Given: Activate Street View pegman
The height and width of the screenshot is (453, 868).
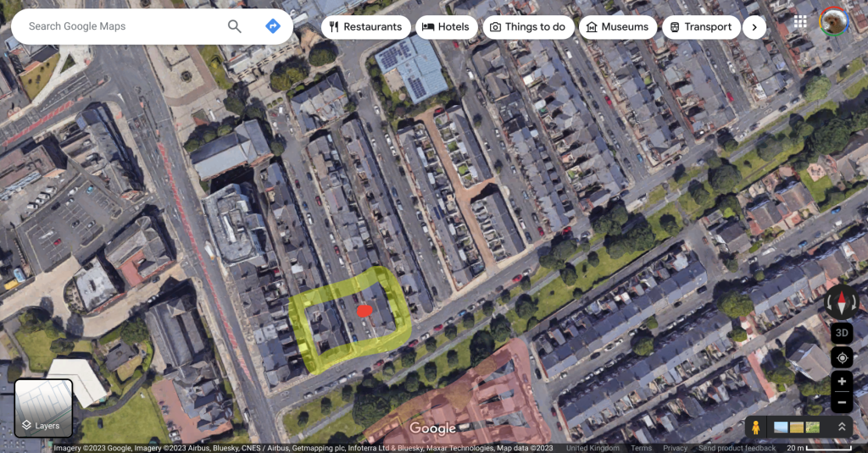Looking at the screenshot, I should coord(755,427).
